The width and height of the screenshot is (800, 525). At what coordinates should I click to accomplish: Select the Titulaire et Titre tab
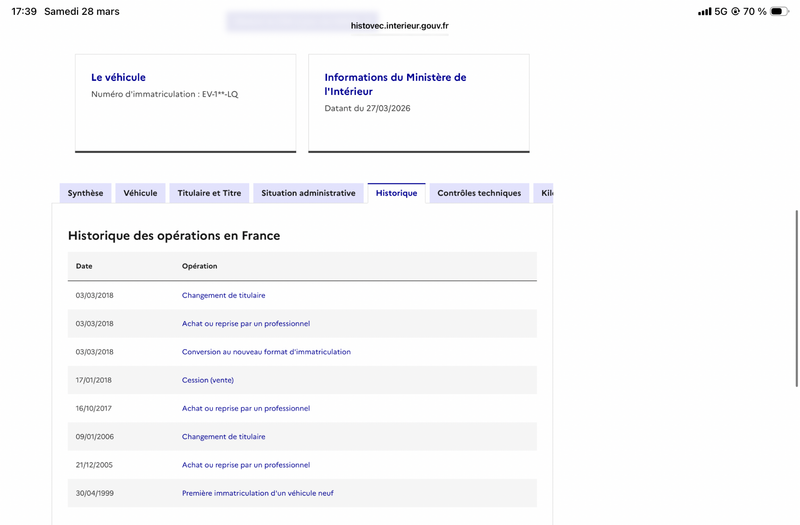[x=209, y=193]
